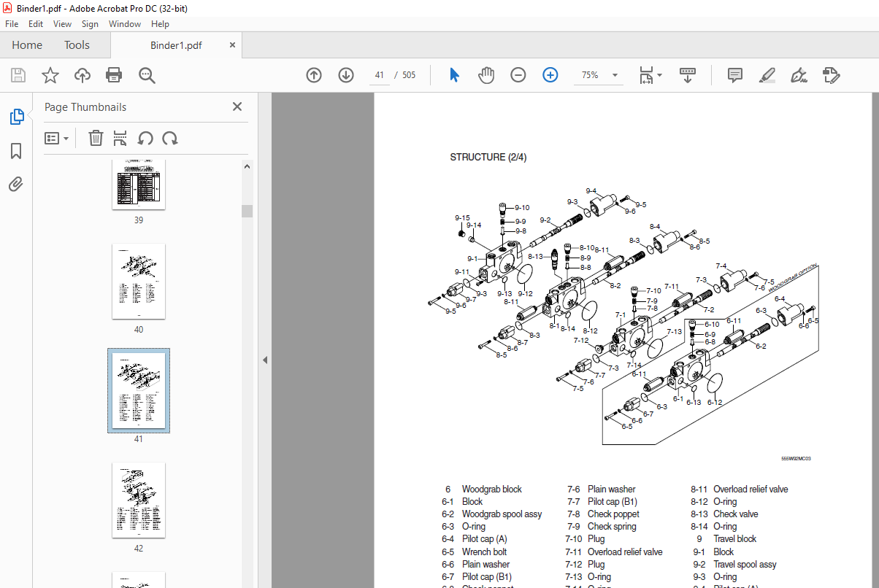This screenshot has width=879, height=588.
Task: Click the 'Check spring' 7-9 entry
Action: coord(612,527)
